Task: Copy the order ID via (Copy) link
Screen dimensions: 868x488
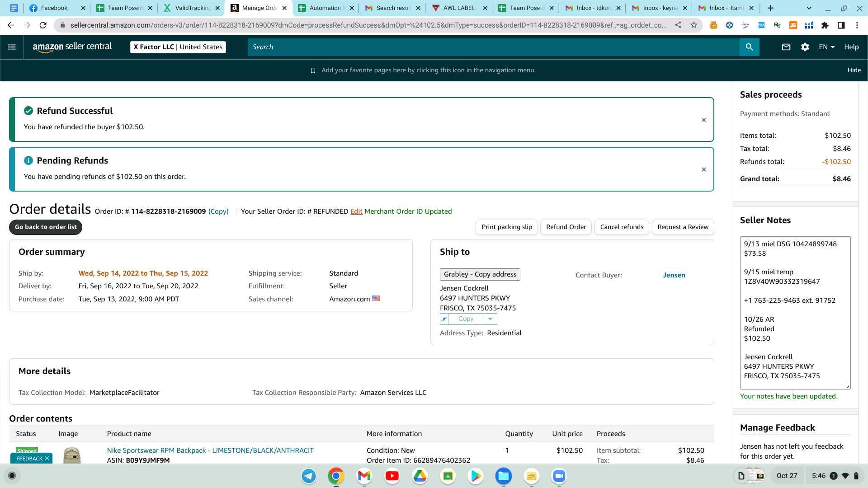Action: coord(218,211)
